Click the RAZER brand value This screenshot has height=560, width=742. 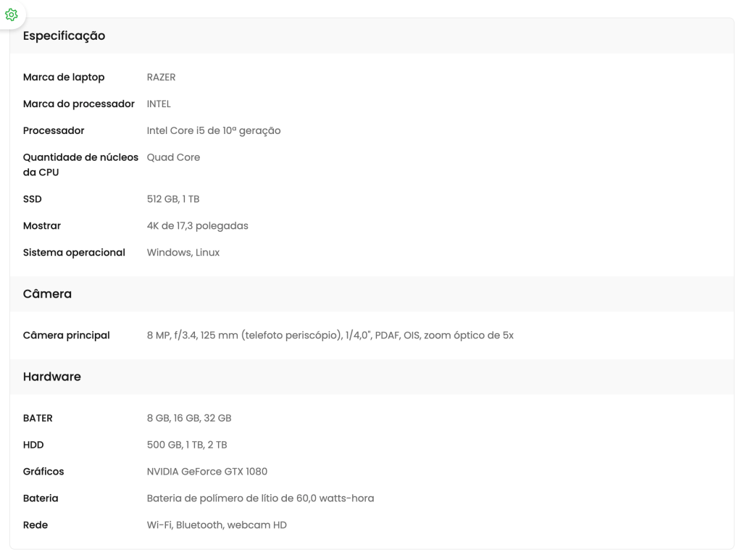pyautogui.click(x=161, y=77)
